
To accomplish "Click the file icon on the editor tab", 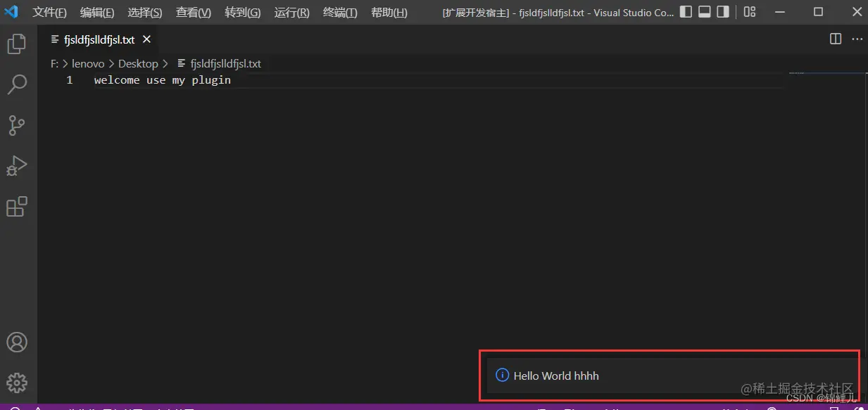I will [x=56, y=40].
